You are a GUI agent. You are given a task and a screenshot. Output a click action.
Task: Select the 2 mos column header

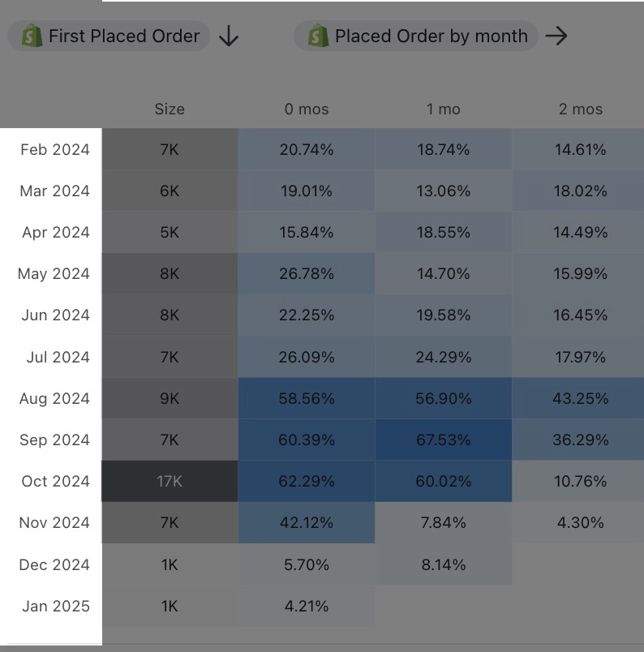(581, 109)
